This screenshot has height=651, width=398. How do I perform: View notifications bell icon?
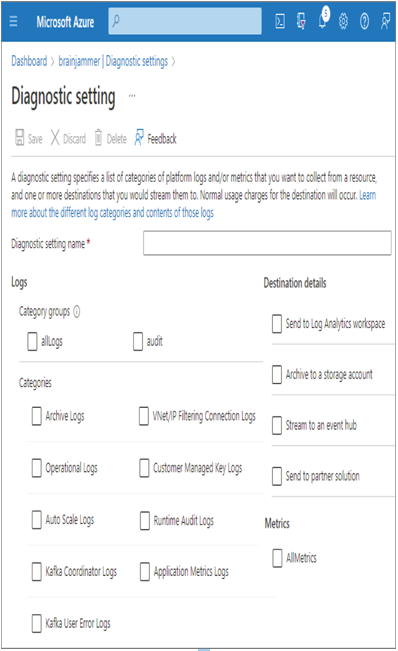[322, 21]
